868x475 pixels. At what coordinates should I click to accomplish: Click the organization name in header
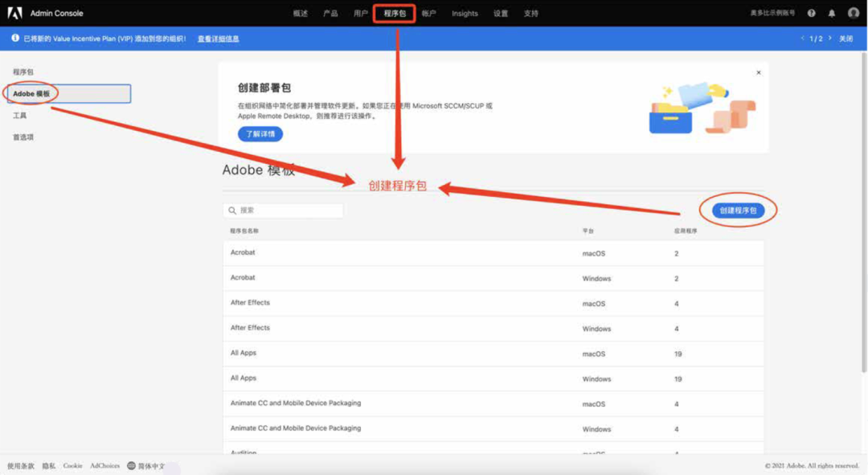772,13
